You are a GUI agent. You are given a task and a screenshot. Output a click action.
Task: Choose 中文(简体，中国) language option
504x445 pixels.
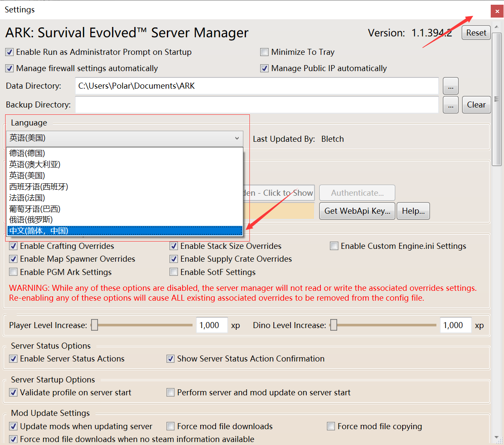pyautogui.click(x=125, y=231)
